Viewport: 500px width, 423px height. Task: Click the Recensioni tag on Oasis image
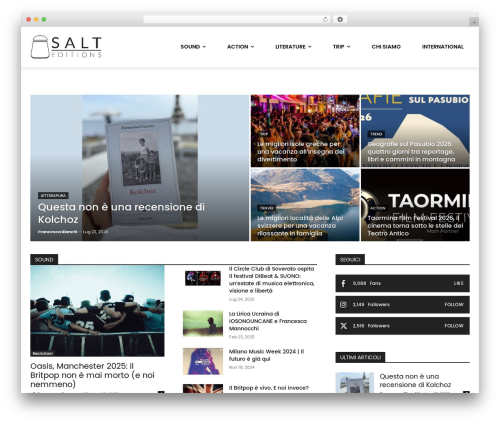coord(42,353)
